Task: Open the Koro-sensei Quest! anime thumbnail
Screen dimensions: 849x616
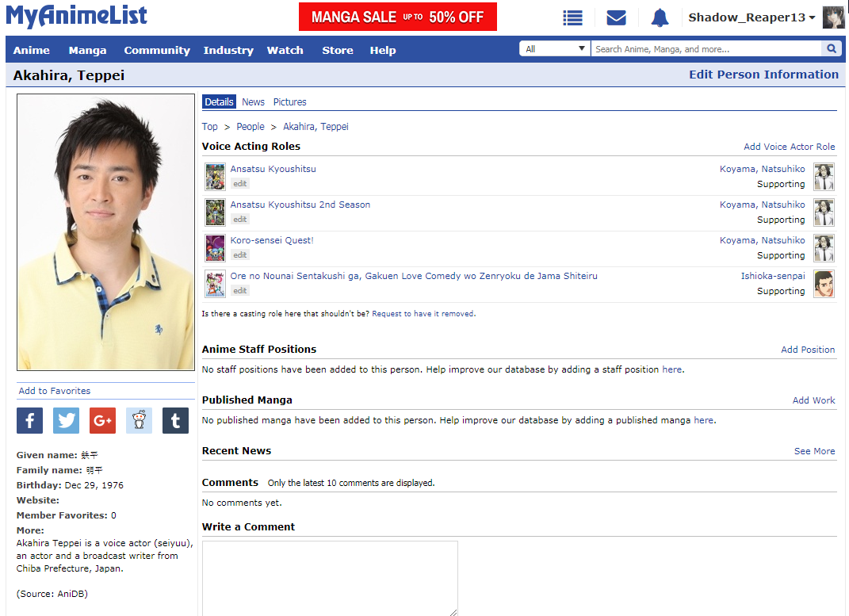Action: pyautogui.click(x=215, y=247)
